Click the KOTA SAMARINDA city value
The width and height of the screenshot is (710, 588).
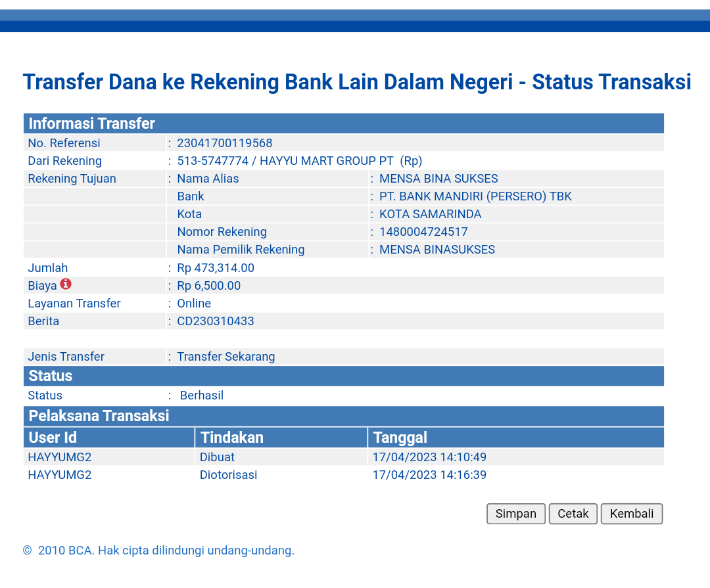click(430, 214)
